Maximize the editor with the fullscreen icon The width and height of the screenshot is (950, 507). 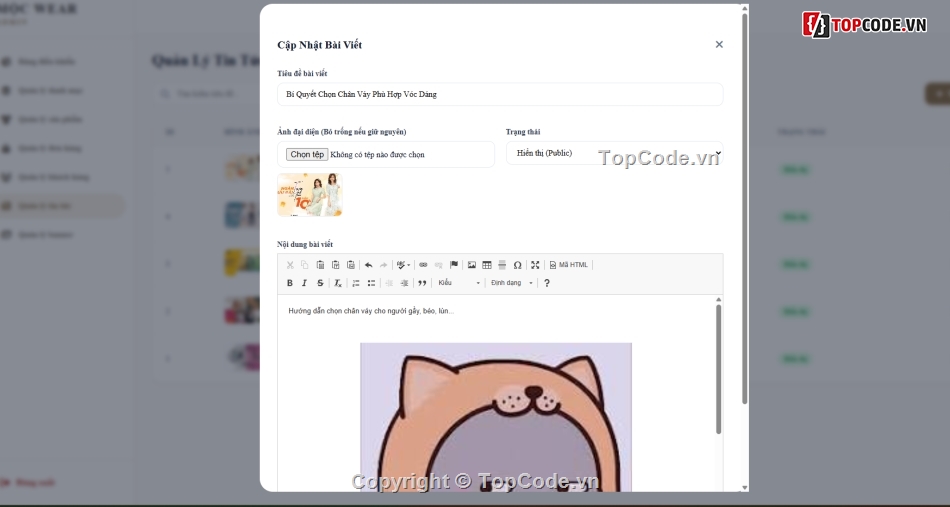point(535,265)
